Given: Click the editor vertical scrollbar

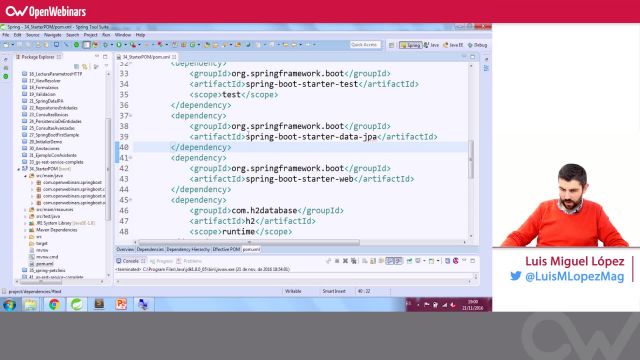Looking at the screenshot, I should pyautogui.click(x=471, y=159).
